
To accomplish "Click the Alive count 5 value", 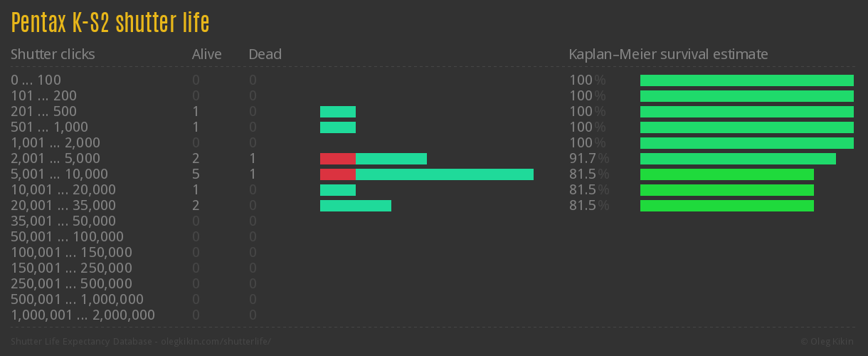I will click(196, 174).
